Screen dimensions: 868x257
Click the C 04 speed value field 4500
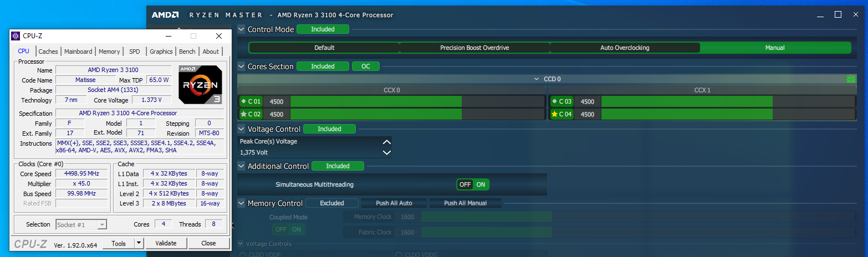tap(588, 114)
